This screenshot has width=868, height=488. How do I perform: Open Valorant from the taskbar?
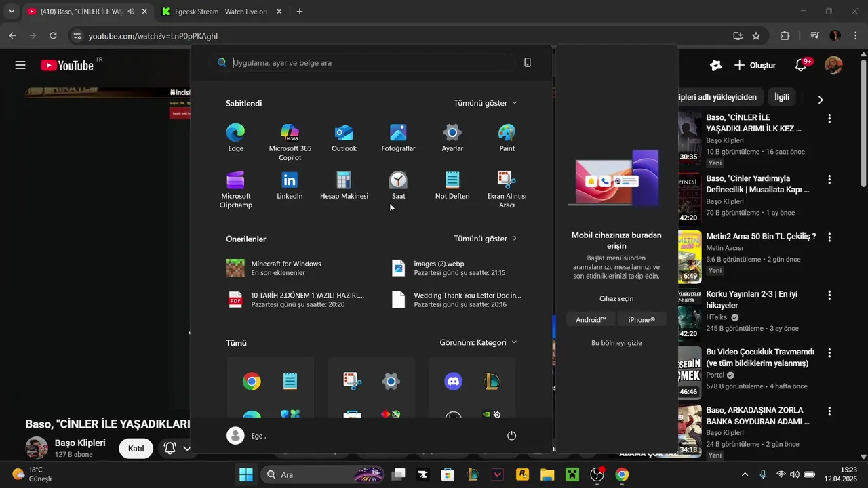pyautogui.click(x=498, y=474)
